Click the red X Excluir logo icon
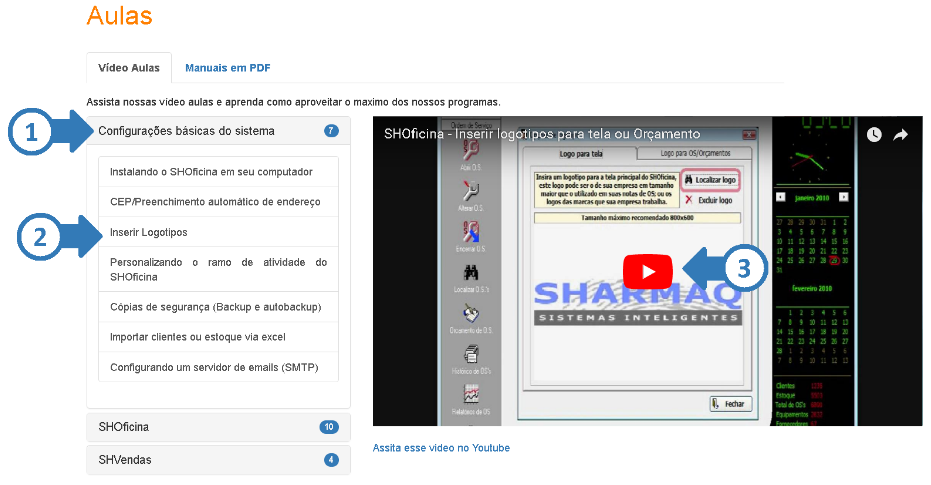 [688, 200]
